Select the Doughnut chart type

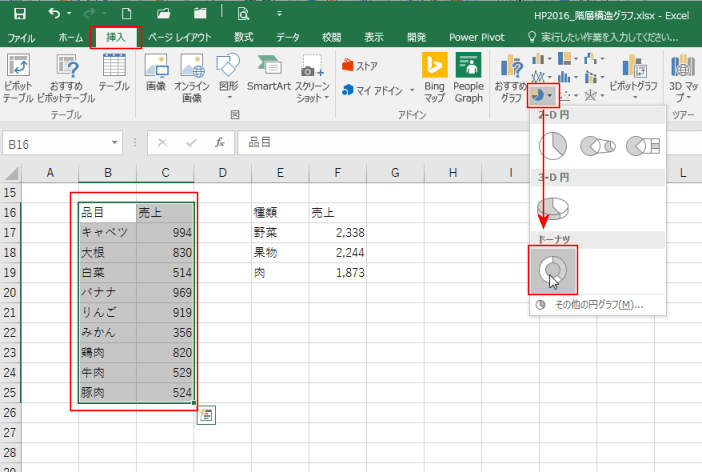552,270
